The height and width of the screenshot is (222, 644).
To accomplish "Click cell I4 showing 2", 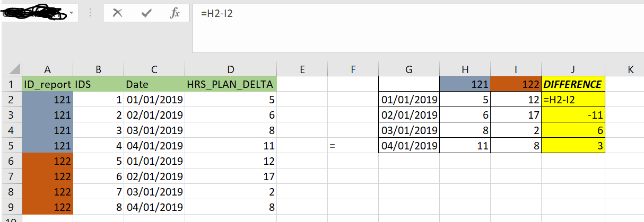I will click(x=516, y=130).
